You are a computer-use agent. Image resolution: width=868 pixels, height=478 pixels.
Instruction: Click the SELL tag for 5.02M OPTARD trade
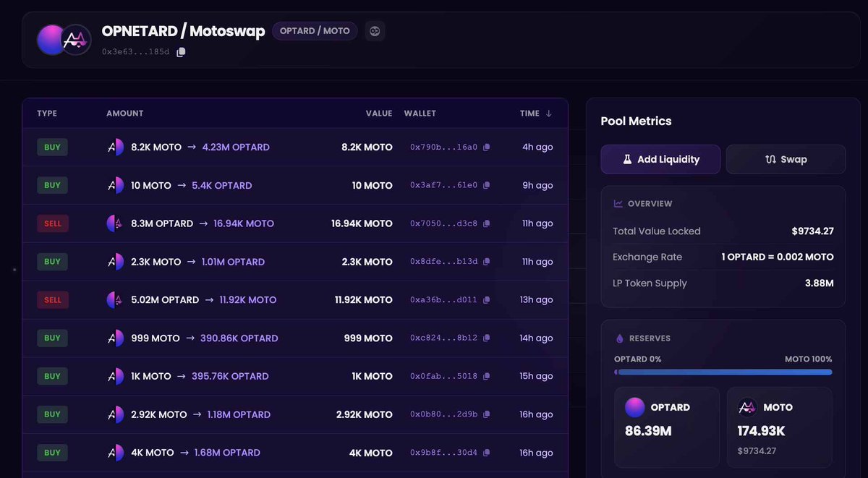tap(52, 299)
